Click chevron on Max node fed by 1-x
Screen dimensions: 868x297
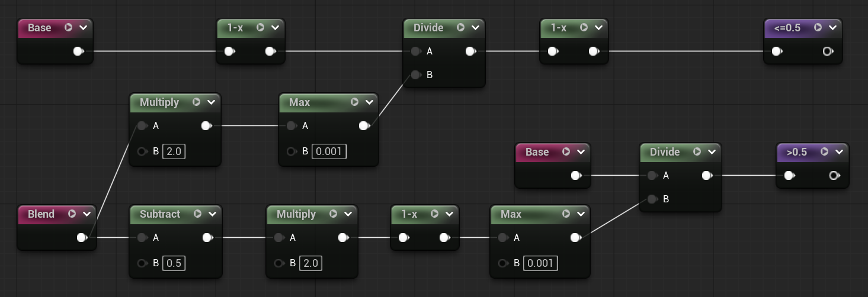click(x=581, y=214)
